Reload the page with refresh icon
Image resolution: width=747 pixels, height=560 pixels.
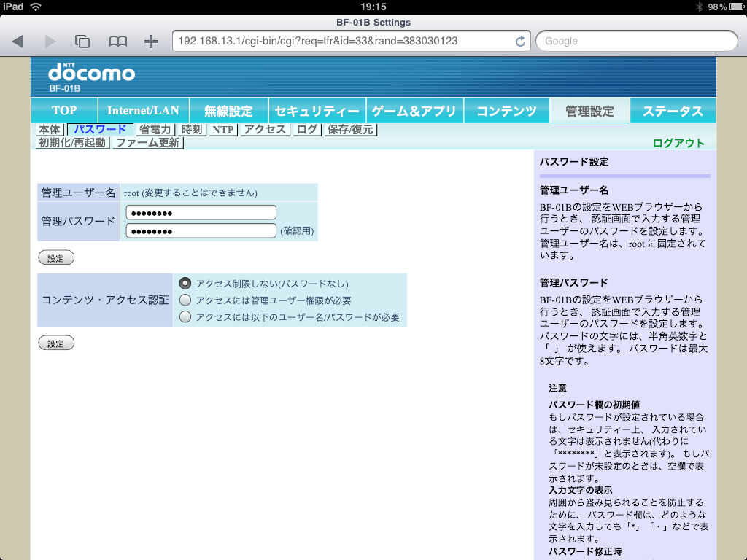pos(520,42)
